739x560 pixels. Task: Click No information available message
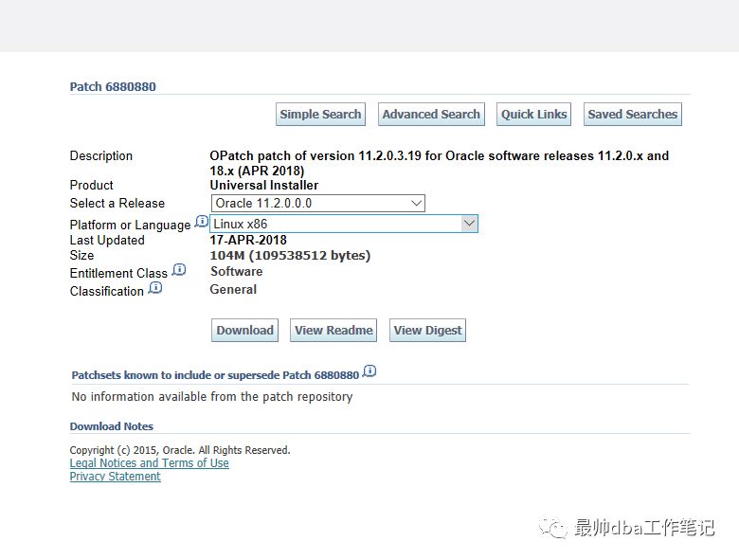pos(212,396)
